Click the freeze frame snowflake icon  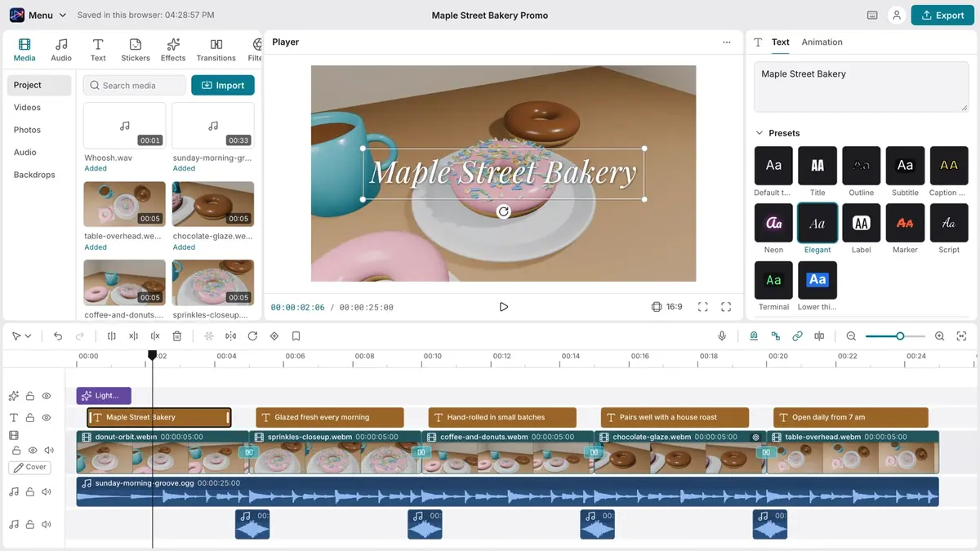pyautogui.click(x=209, y=335)
